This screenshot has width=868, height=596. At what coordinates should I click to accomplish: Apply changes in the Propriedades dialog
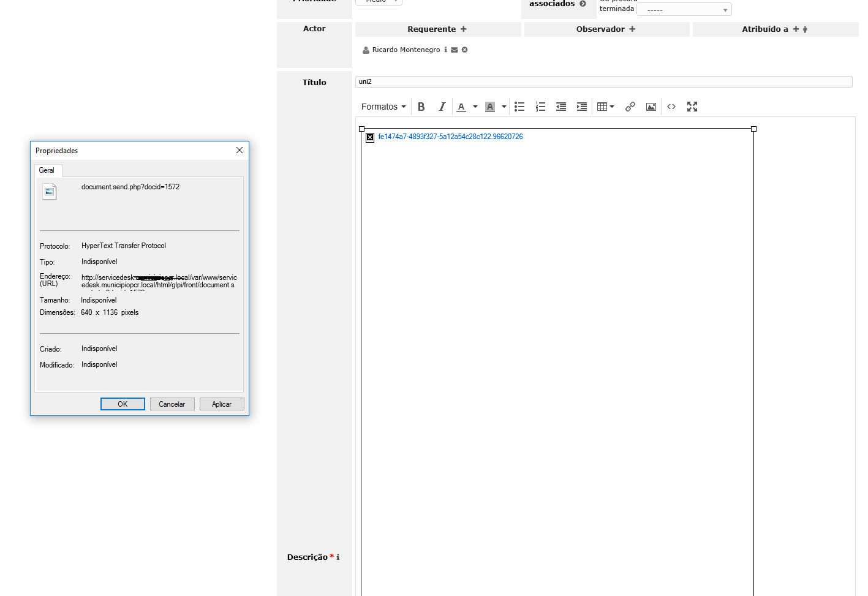(x=221, y=404)
